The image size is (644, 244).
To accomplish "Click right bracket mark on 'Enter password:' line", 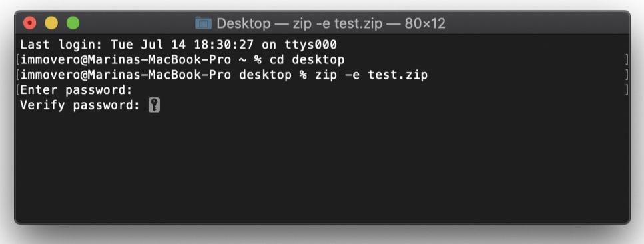I will pos(627,90).
